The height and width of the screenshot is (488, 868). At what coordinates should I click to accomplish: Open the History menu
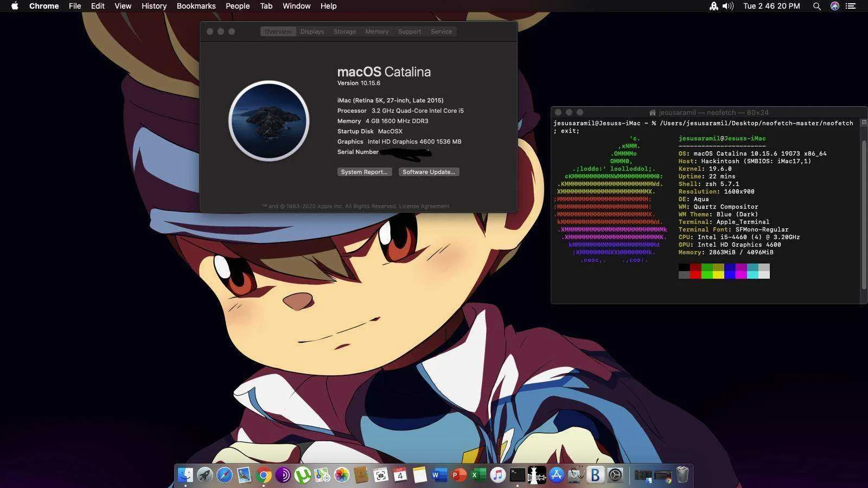click(x=154, y=6)
